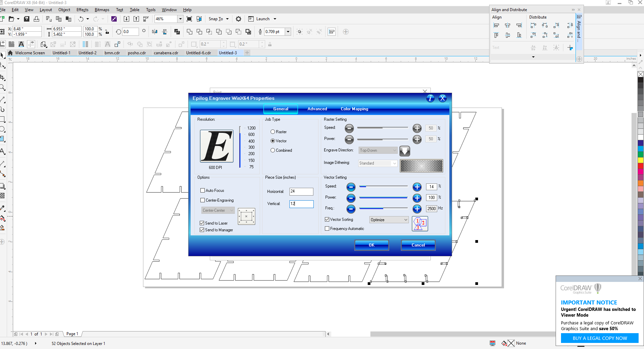Image resolution: width=644 pixels, height=349 pixels.
Task: Click the Raster Speed minus button
Action: click(349, 128)
